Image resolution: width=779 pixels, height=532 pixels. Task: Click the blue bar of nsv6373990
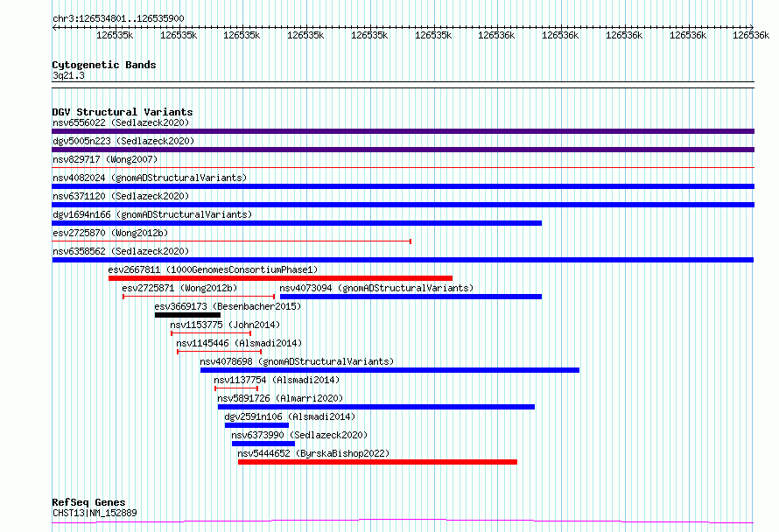[263, 444]
